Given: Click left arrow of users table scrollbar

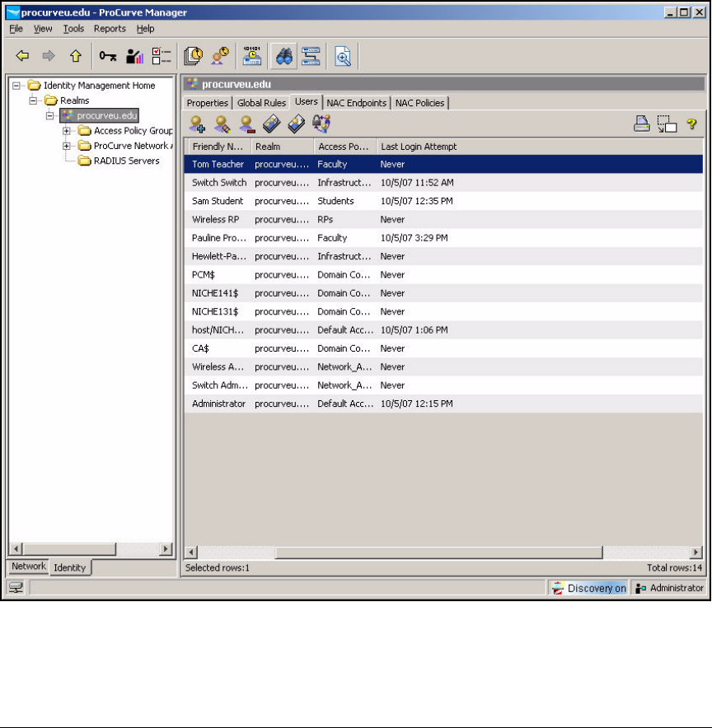Looking at the screenshot, I should coord(191,552).
